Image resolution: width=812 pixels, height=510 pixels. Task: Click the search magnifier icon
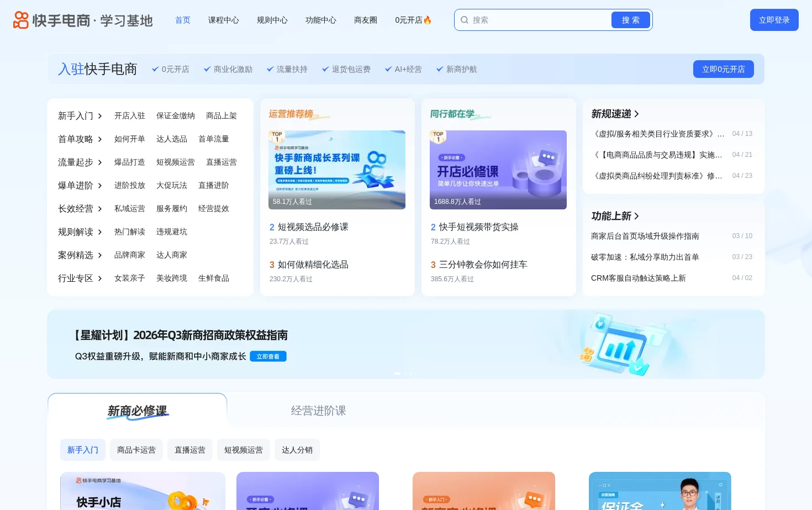[x=465, y=20]
